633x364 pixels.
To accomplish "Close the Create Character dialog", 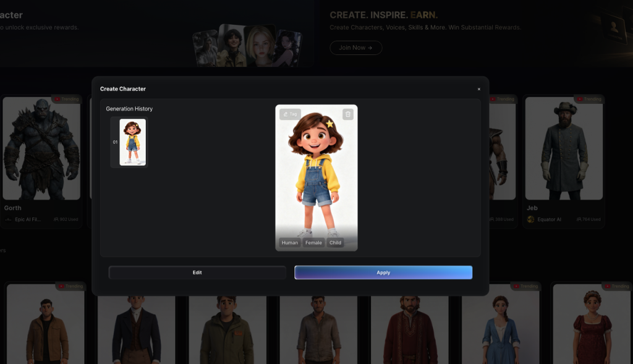I will pyautogui.click(x=479, y=89).
